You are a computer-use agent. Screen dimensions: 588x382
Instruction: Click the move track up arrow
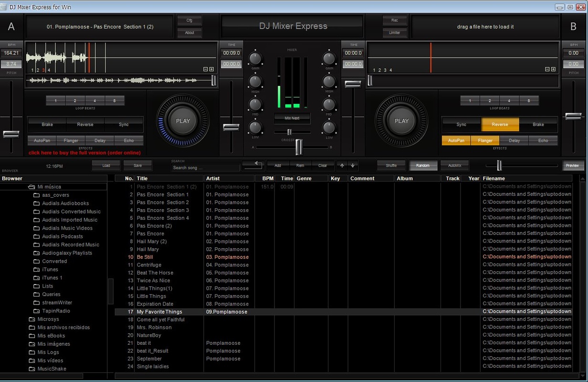click(x=342, y=166)
